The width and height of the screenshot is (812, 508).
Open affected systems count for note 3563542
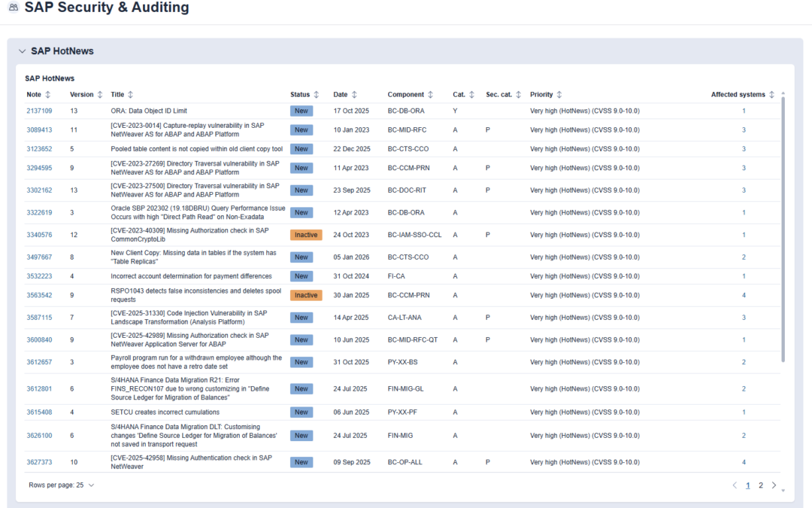[x=744, y=296]
